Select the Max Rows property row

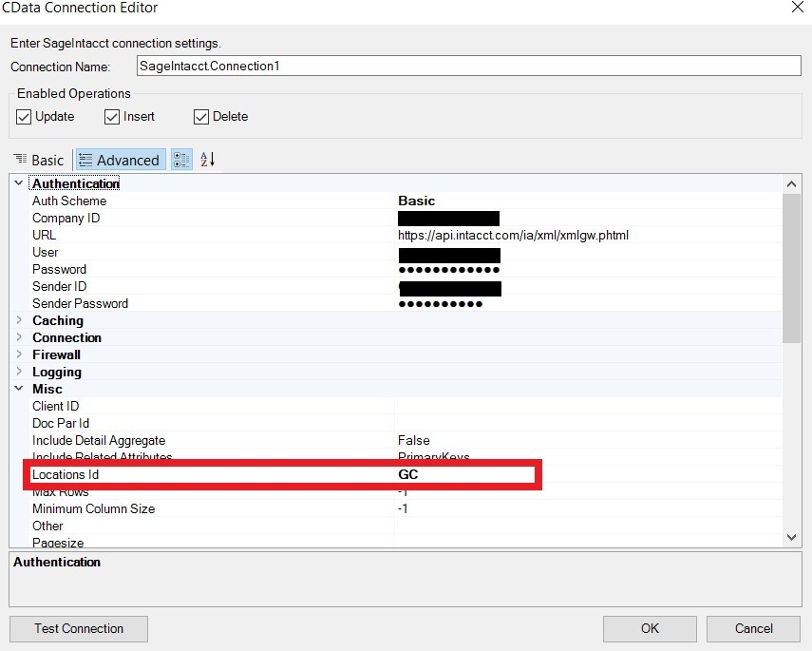pos(406,493)
